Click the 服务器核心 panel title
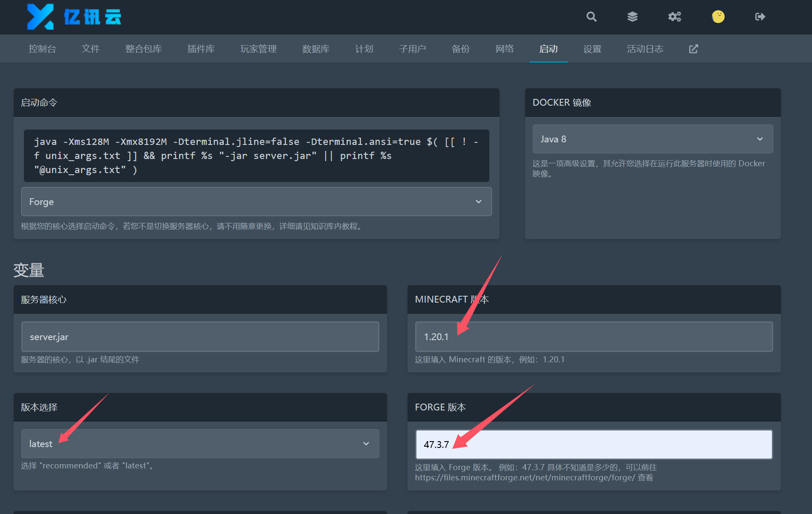Image resolution: width=812 pixels, height=514 pixels. click(44, 300)
